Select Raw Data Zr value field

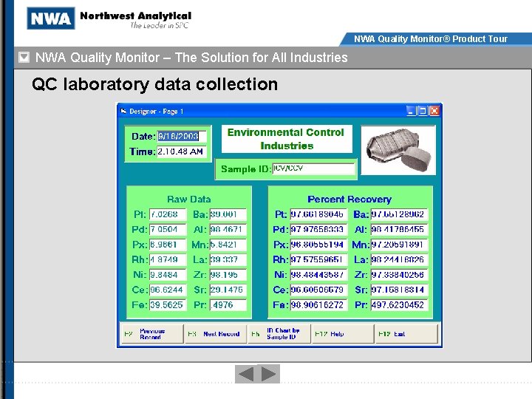(228, 275)
